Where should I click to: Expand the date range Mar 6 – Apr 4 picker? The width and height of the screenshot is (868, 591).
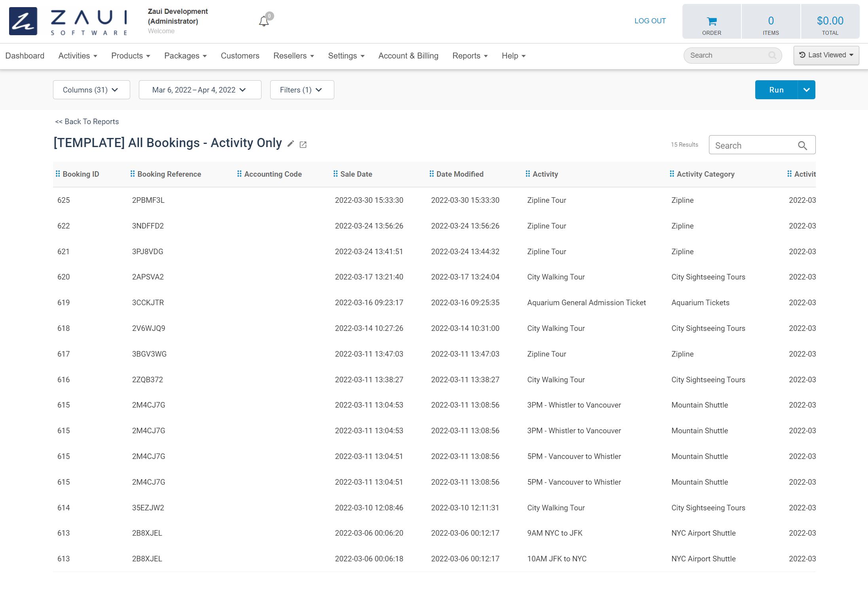[x=198, y=90]
